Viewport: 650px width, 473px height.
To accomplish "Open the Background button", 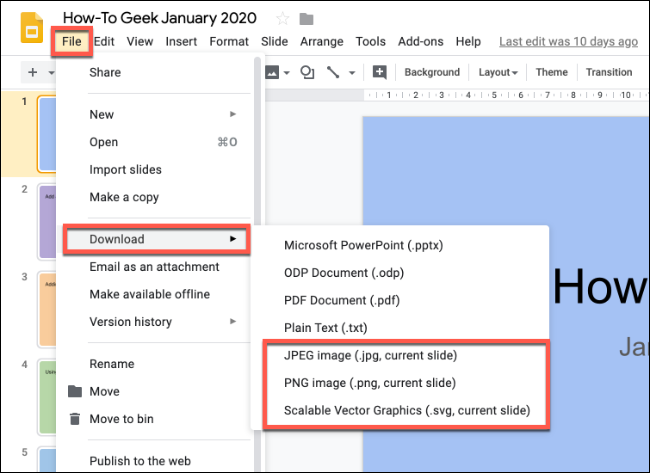I will [x=432, y=72].
